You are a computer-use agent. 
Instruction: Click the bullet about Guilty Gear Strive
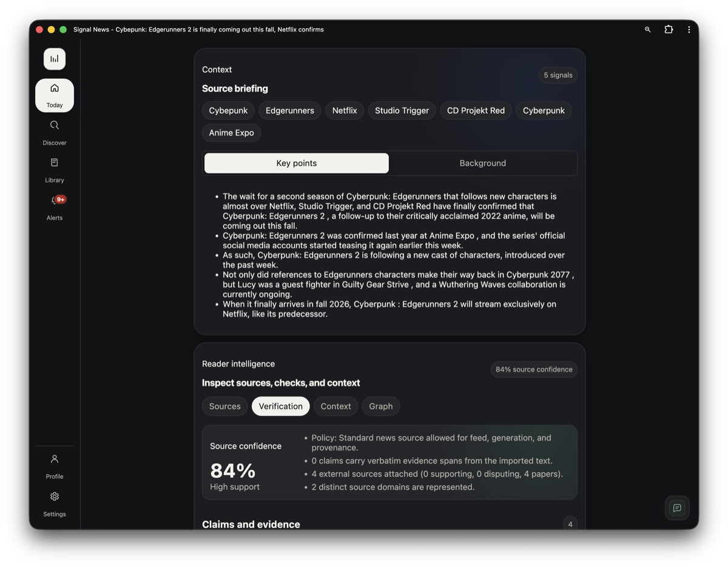(x=398, y=284)
